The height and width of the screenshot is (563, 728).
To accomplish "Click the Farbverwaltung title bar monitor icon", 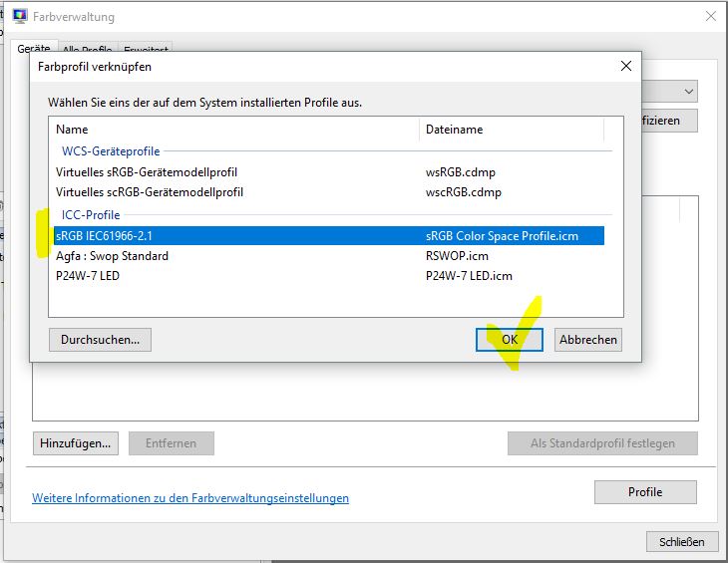I will tap(19, 17).
